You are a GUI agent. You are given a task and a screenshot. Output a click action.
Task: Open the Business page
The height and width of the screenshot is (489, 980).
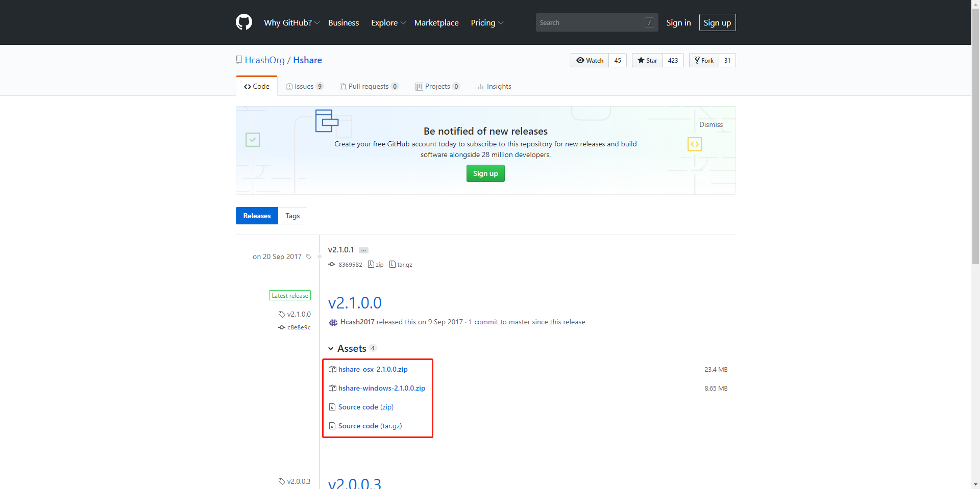click(x=344, y=22)
